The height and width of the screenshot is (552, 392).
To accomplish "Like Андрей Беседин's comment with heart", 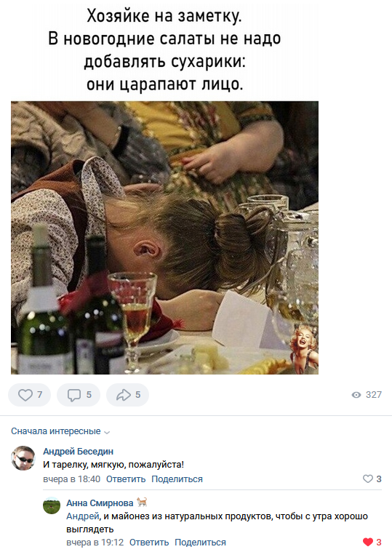I will tap(368, 479).
